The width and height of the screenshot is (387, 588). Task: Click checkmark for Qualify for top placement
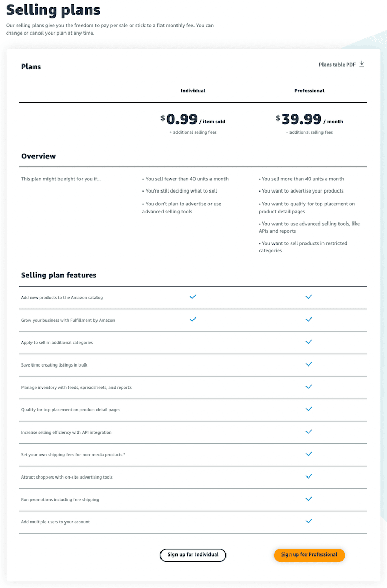[x=309, y=409]
